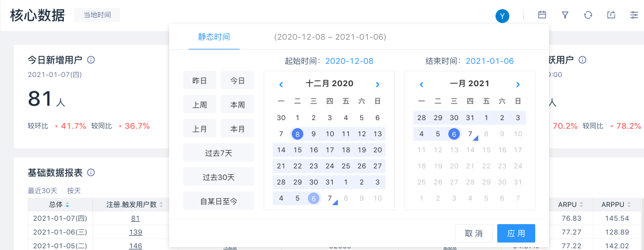Click the blue Y user avatar

click(502, 16)
